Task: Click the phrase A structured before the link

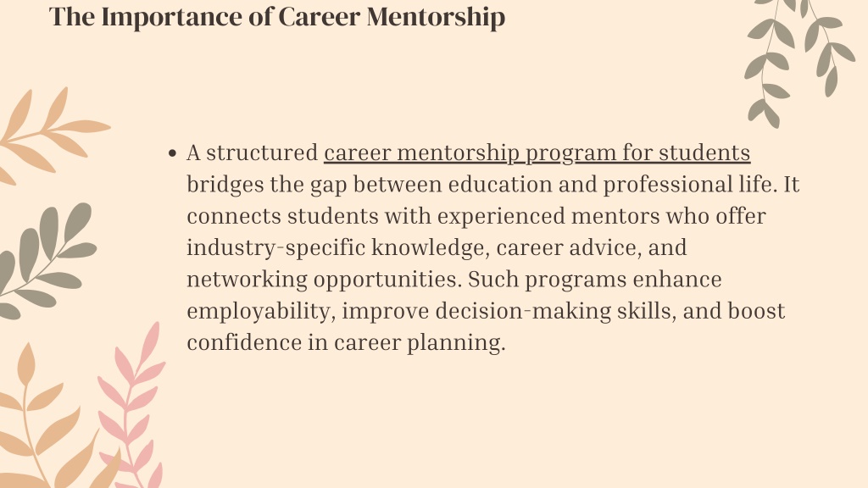Action: click(x=252, y=153)
